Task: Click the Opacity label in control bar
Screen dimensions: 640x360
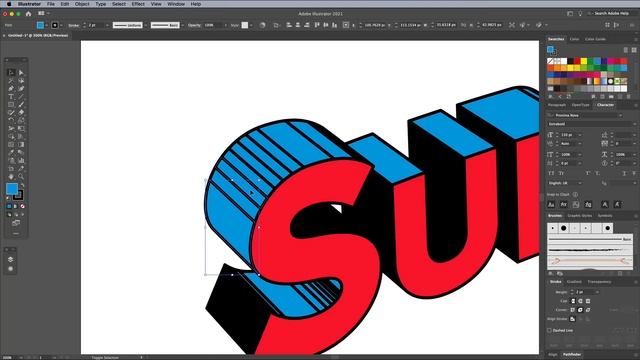Action: pyautogui.click(x=194, y=25)
